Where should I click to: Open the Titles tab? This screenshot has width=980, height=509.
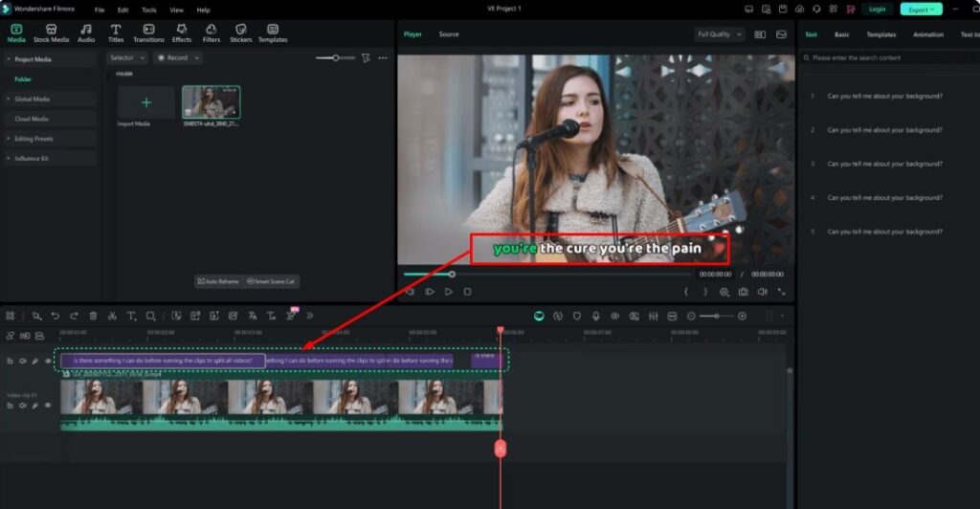(116, 33)
